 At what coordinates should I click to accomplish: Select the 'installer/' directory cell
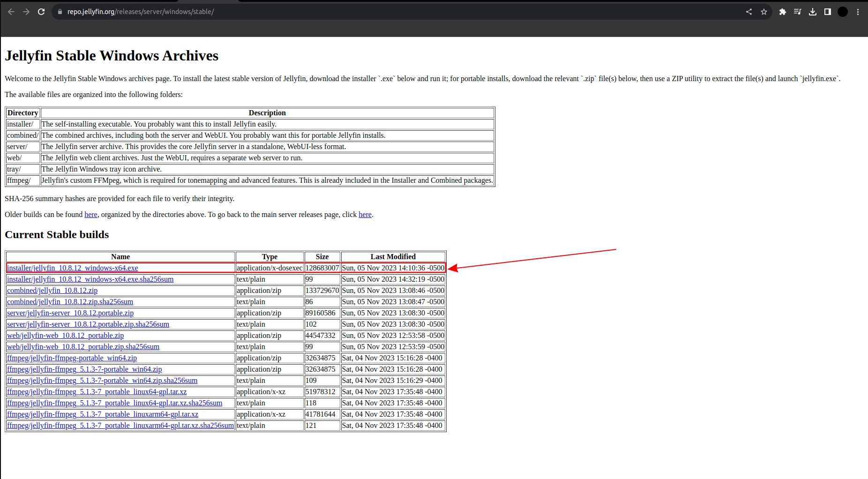(x=23, y=124)
